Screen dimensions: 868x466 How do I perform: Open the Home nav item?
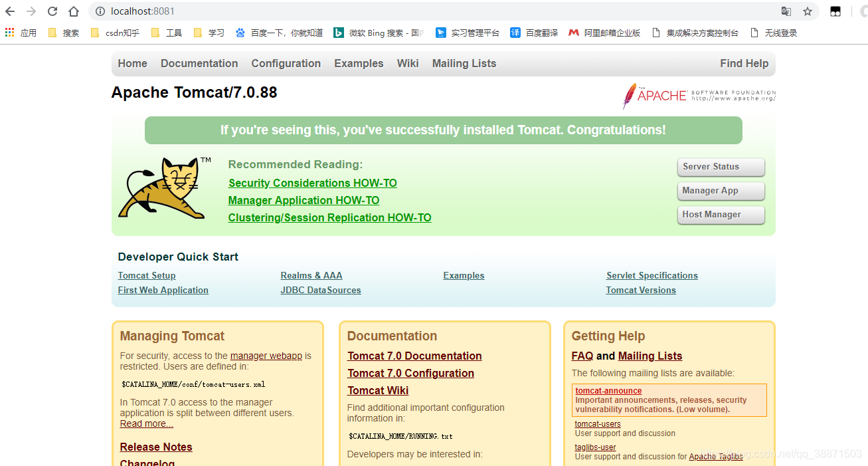[132, 64]
